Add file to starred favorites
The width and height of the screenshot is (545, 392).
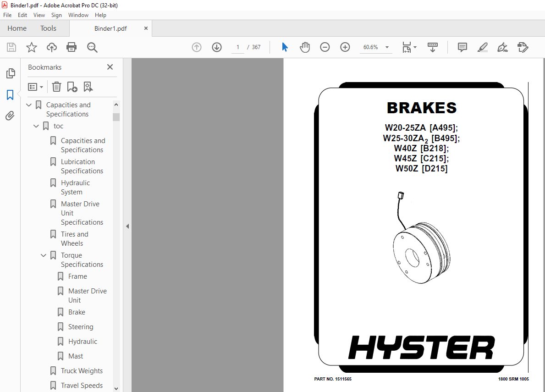pyautogui.click(x=32, y=47)
